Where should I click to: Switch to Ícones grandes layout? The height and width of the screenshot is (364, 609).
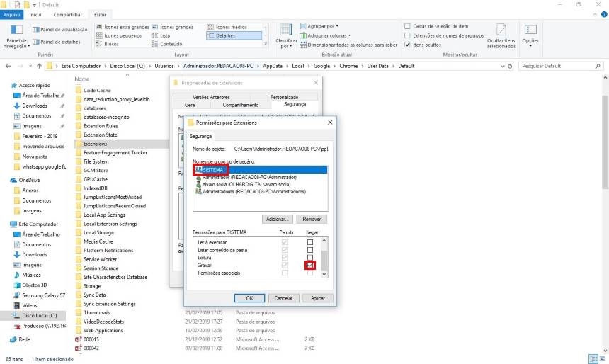pos(173,27)
